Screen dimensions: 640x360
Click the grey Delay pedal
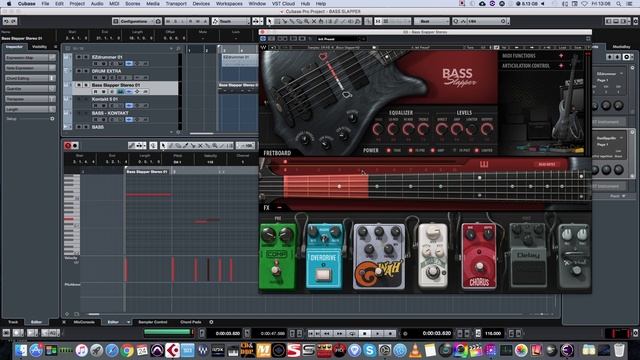pyautogui.click(x=528, y=256)
